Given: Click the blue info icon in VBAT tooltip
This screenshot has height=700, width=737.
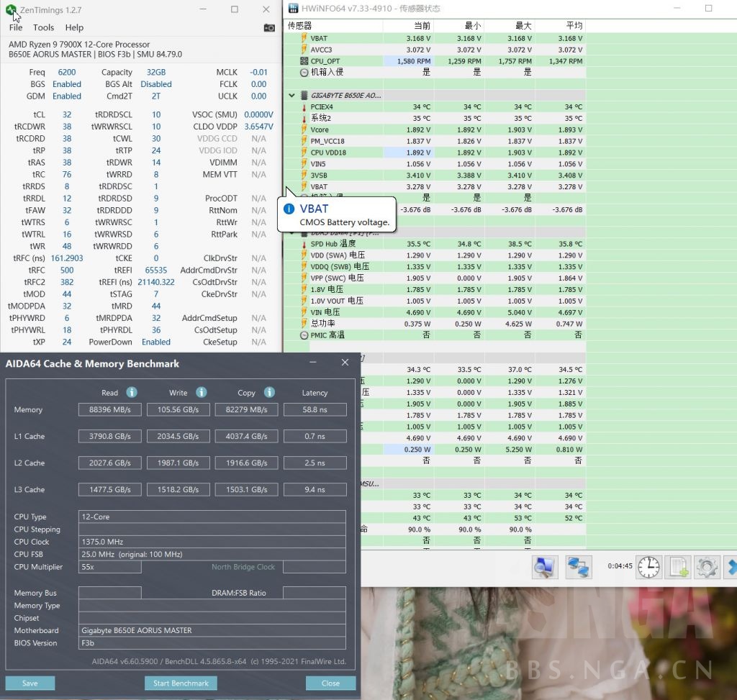Looking at the screenshot, I should (x=289, y=209).
